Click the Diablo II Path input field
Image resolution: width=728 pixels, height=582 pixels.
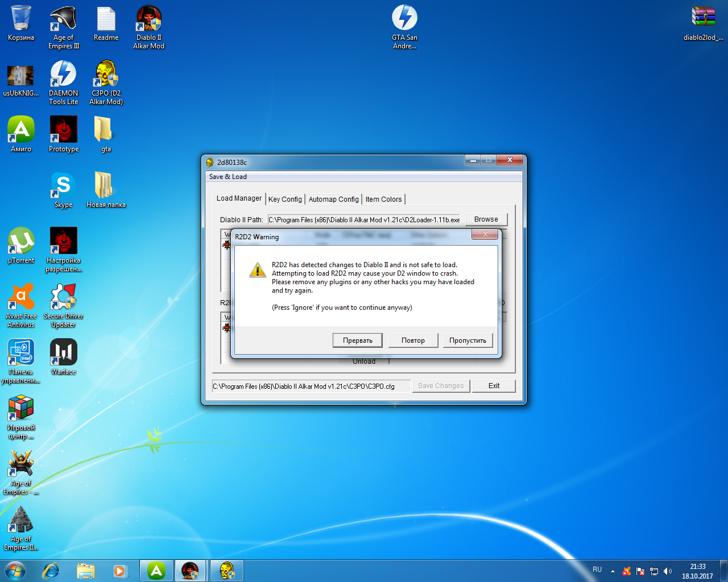[x=364, y=220]
